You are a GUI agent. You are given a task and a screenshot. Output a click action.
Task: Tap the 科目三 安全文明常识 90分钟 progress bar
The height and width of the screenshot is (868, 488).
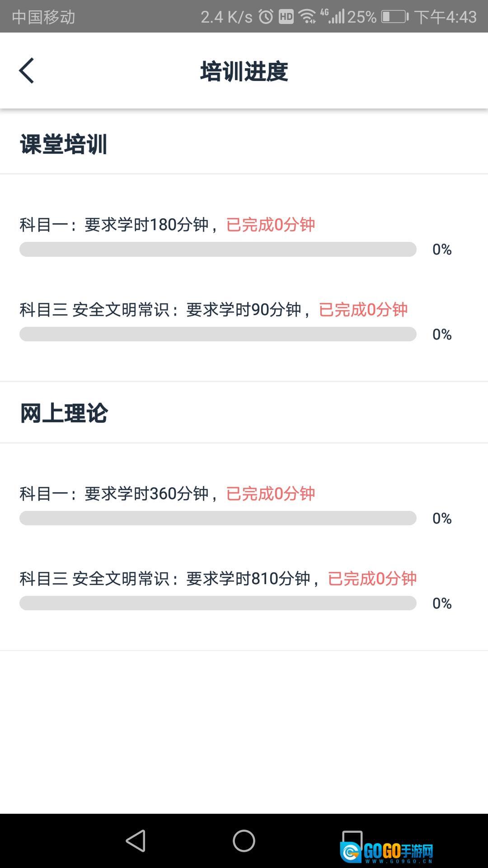point(217,335)
